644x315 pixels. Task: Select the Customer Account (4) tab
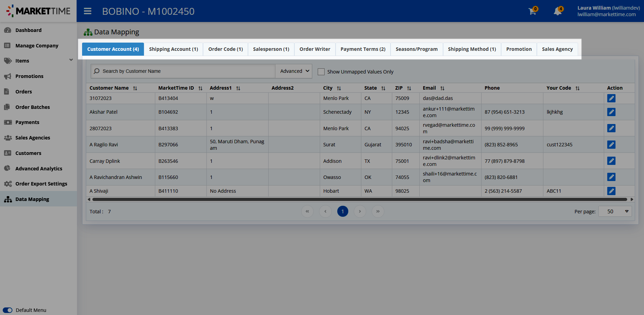(x=113, y=49)
